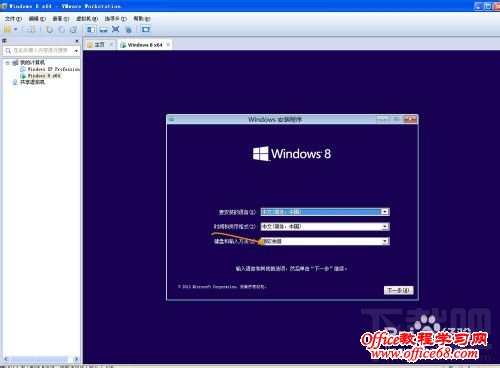The width and height of the screenshot is (500, 368).
Task: Open the power options dropdown arrow
Action: (x=15, y=30)
